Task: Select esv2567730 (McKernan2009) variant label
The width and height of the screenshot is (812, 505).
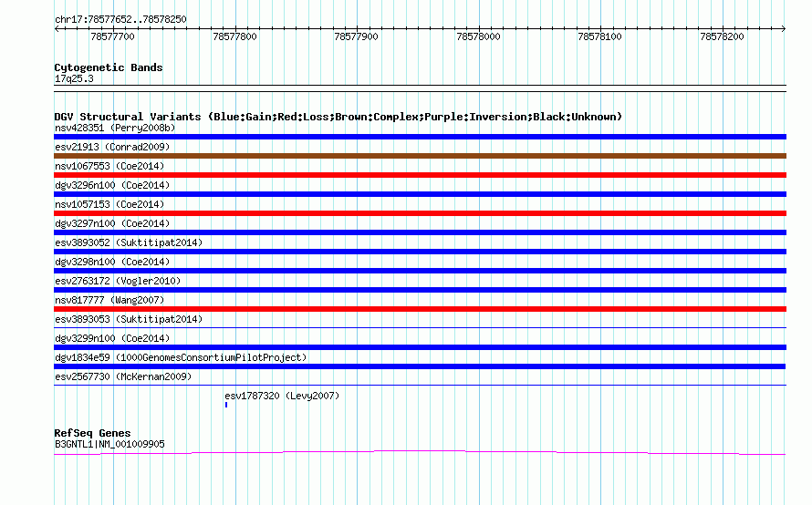Action: point(123,376)
